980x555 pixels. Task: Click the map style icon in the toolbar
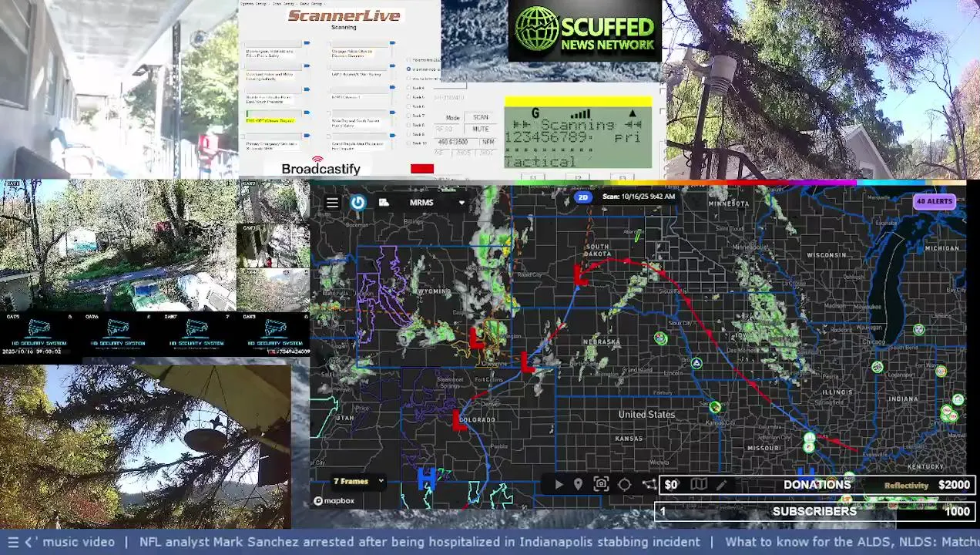699,484
